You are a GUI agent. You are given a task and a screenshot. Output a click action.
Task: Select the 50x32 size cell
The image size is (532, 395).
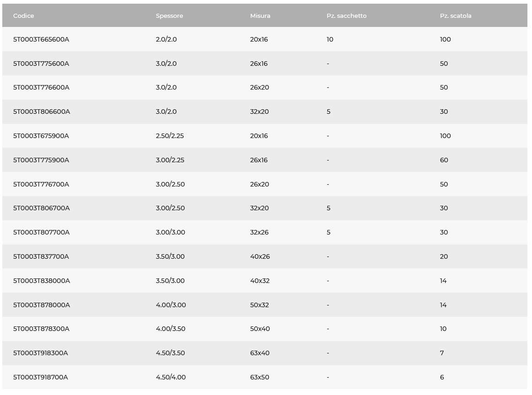(259, 305)
